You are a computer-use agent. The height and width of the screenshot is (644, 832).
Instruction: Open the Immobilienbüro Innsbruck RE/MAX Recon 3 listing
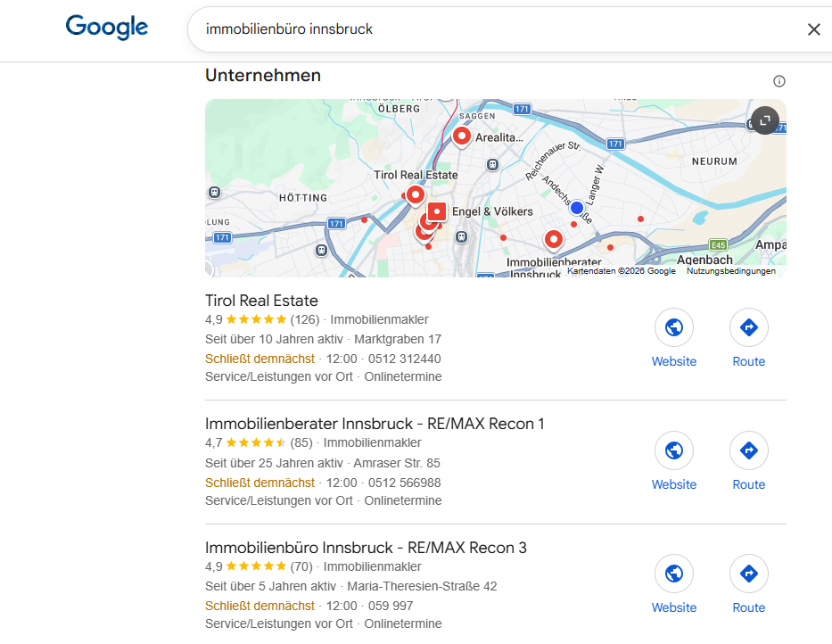pos(366,547)
